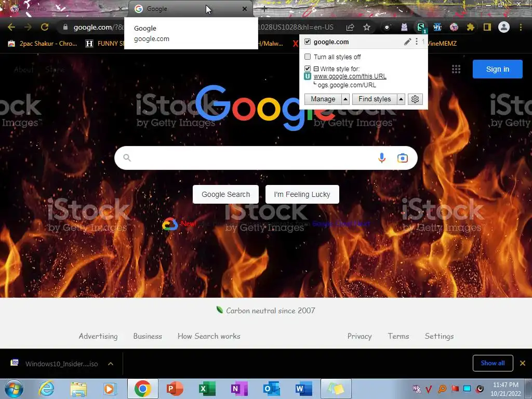Uncheck the 'Write style for' checkbox

tap(308, 69)
